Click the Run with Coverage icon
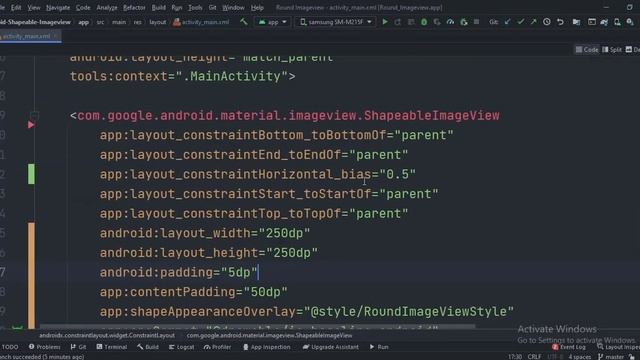 (437, 22)
